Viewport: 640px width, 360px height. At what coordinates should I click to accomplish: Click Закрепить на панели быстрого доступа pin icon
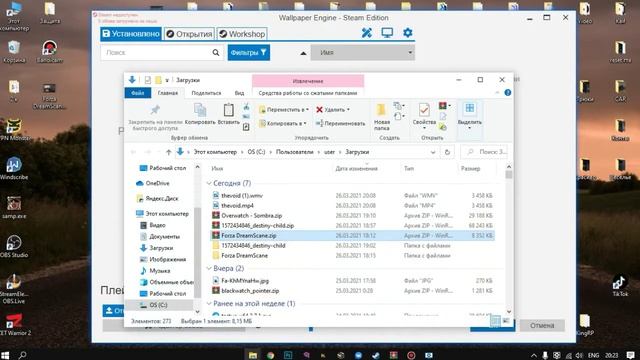coord(155,109)
